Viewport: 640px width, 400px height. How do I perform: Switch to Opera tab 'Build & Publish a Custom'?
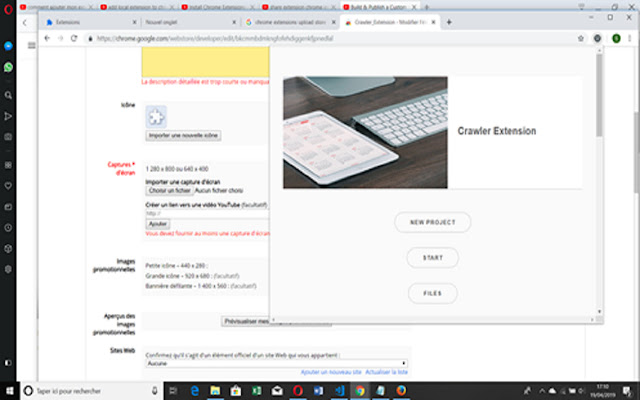click(380, 7)
